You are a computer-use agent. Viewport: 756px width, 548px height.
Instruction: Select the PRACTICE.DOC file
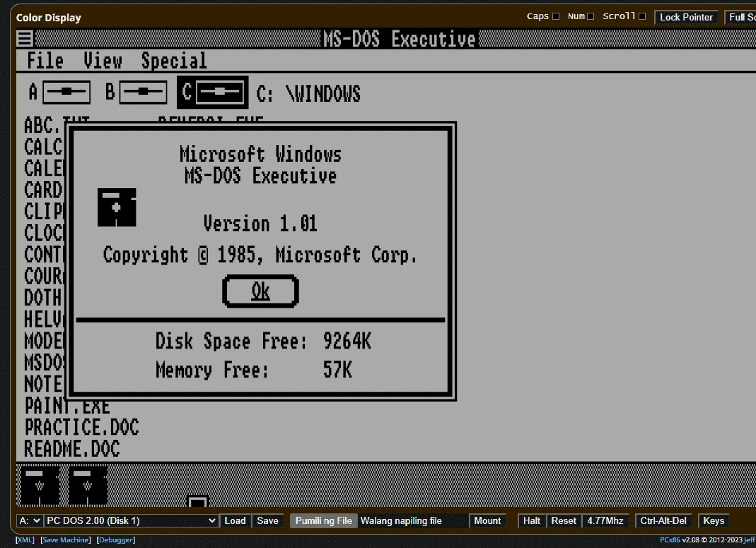click(81, 427)
